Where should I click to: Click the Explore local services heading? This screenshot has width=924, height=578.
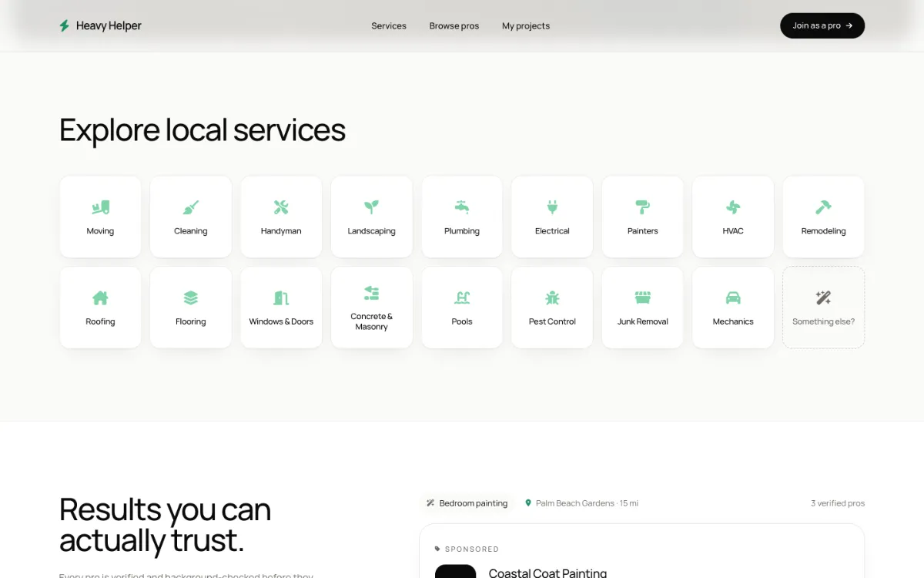203,129
